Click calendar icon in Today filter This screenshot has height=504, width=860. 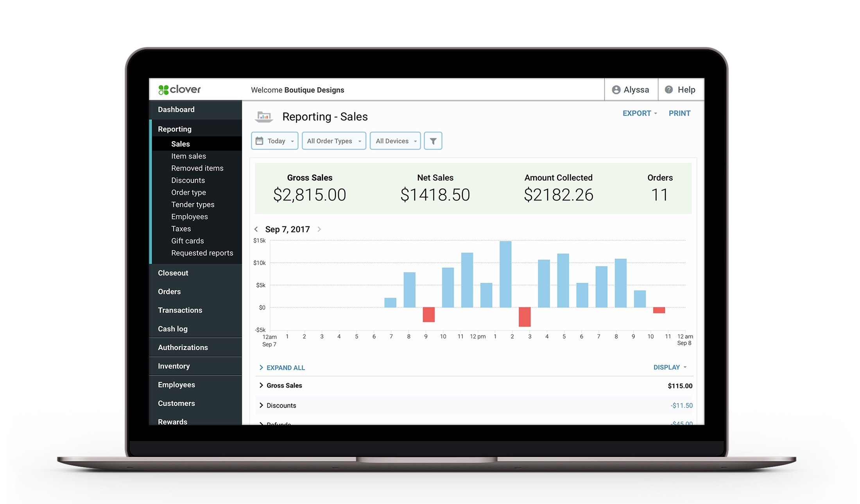coord(259,141)
